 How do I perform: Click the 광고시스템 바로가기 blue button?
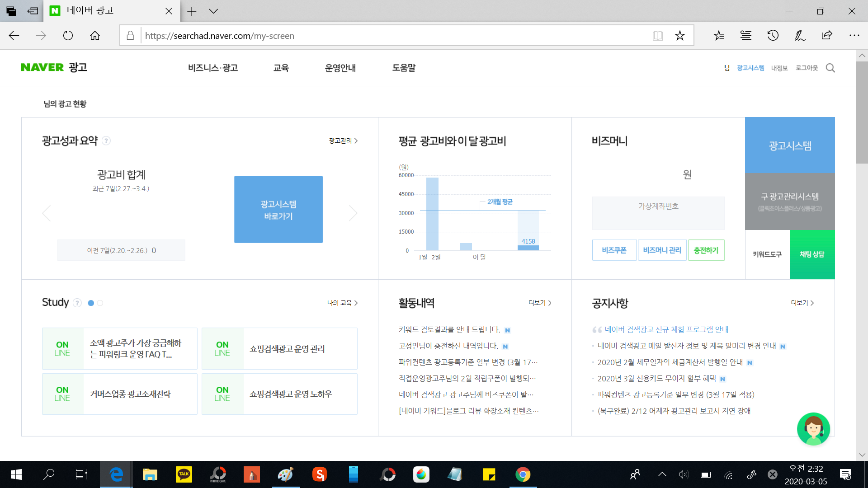(278, 210)
